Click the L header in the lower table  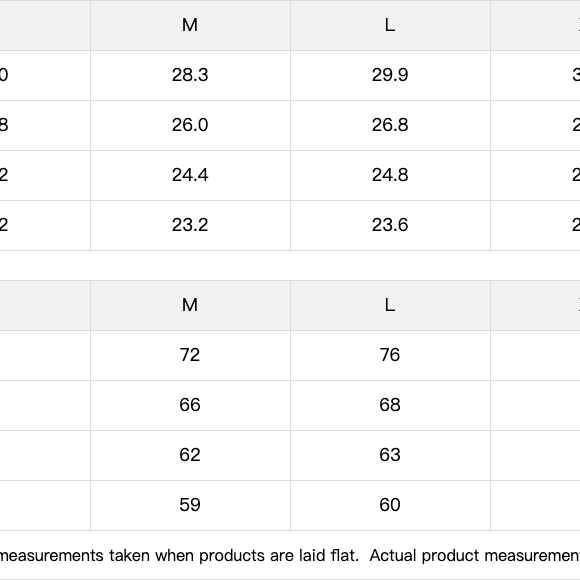[390, 305]
